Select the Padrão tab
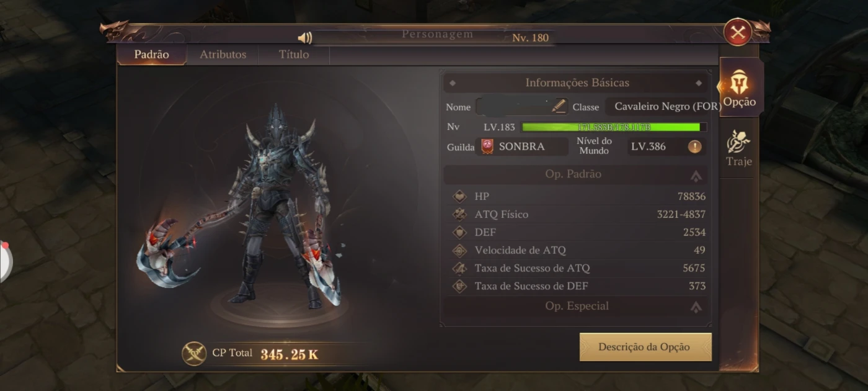The image size is (868, 391). [x=152, y=55]
